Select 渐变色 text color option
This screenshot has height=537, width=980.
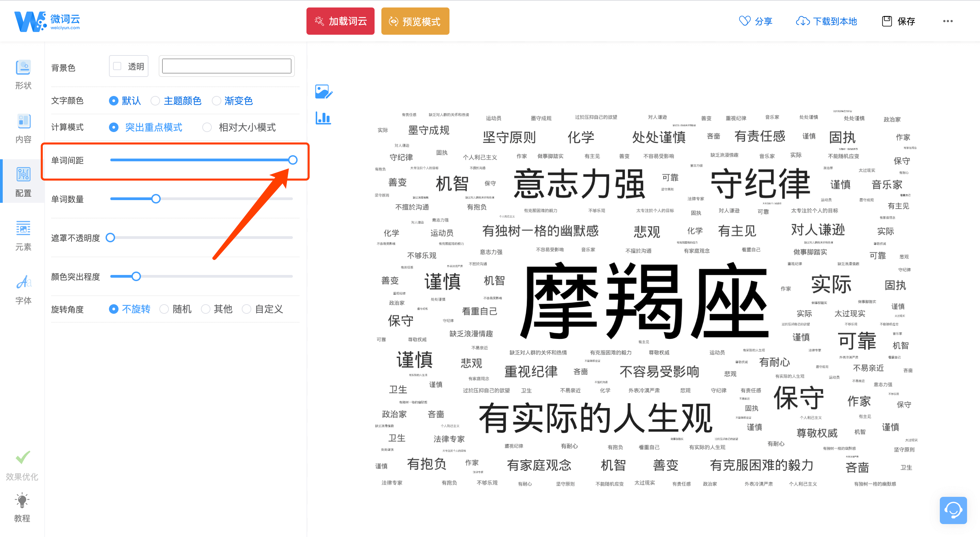(x=233, y=100)
